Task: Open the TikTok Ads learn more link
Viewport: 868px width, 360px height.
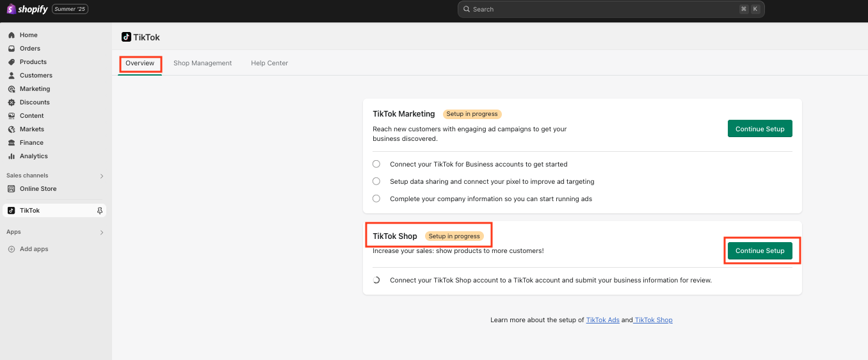Action: coord(603,320)
